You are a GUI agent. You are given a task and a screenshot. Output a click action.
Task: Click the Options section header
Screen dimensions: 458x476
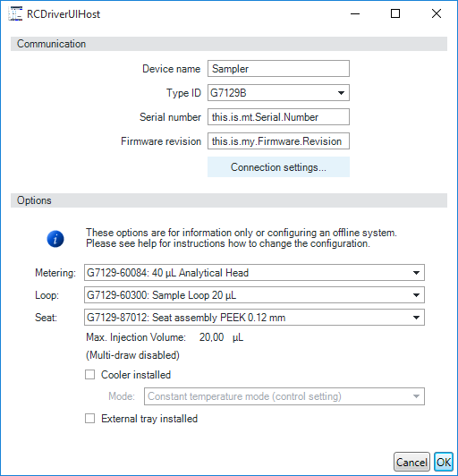229,200
